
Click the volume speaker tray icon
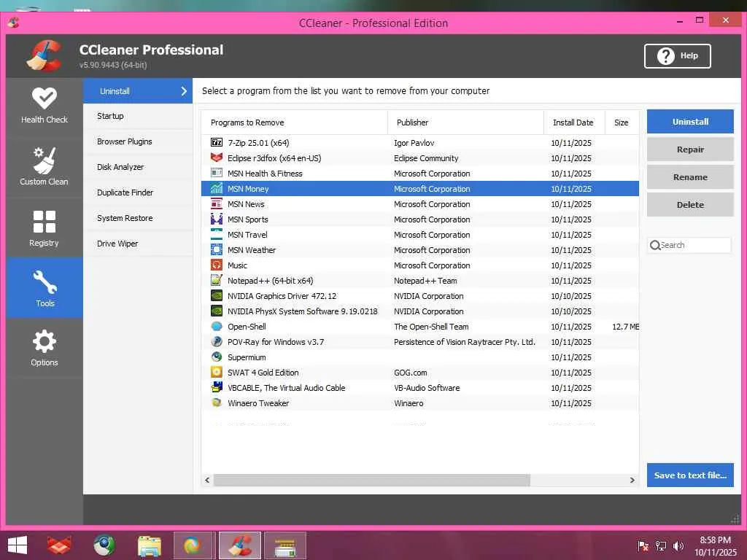tap(678, 545)
